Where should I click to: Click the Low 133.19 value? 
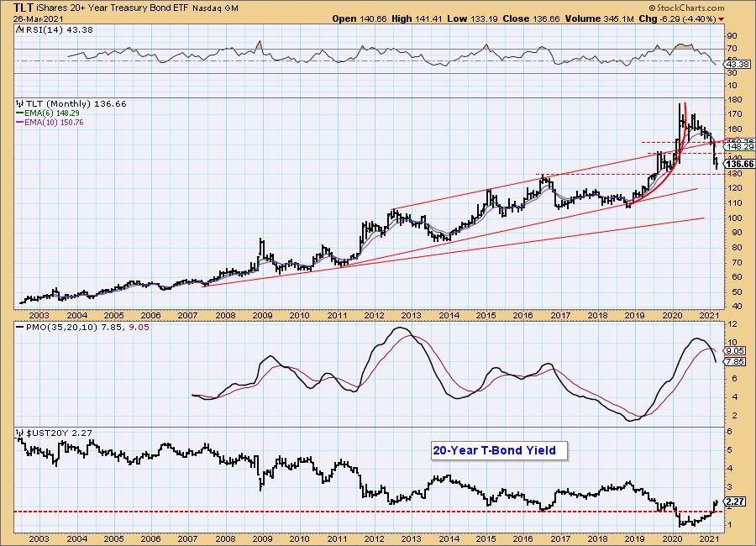pyautogui.click(x=472, y=18)
